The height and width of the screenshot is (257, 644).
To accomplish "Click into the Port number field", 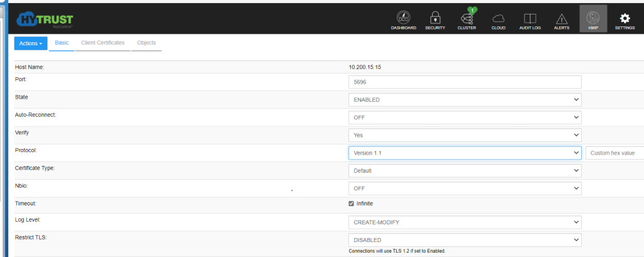I will click(464, 82).
